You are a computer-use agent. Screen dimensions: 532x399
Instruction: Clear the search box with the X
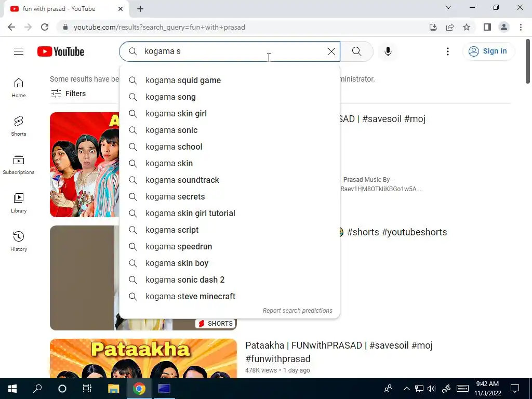[331, 51]
